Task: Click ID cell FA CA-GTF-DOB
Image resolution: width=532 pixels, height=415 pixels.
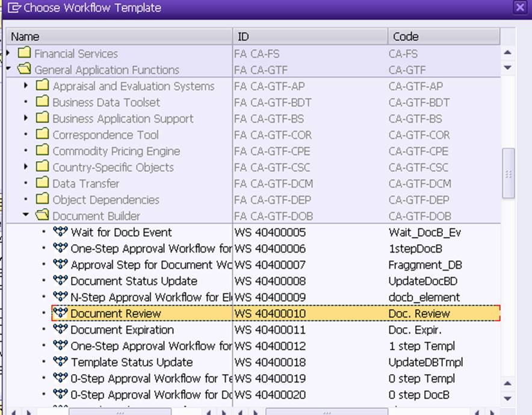Action: tap(273, 216)
